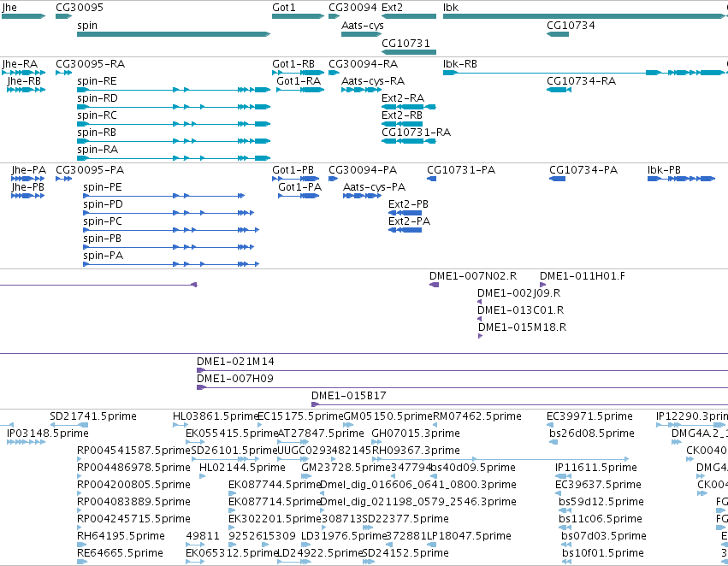The width and height of the screenshot is (728, 566).
Task: Click the Got1-RA transcript label
Action: (x=299, y=81)
